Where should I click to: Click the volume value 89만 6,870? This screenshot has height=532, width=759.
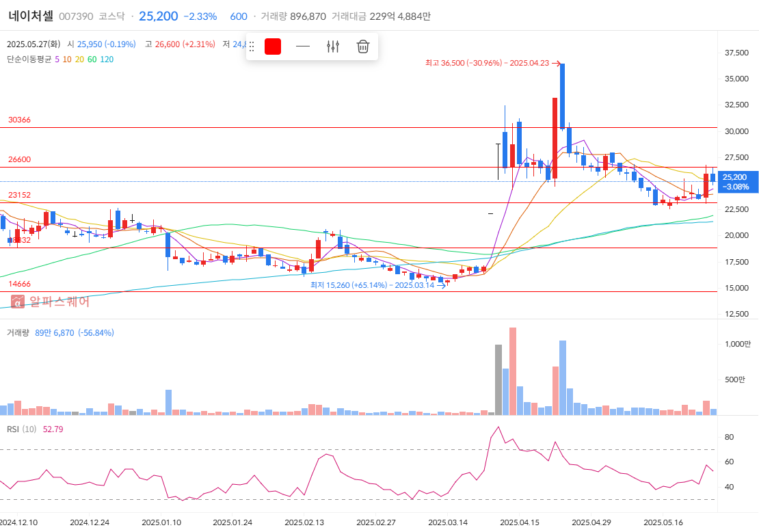point(55,332)
